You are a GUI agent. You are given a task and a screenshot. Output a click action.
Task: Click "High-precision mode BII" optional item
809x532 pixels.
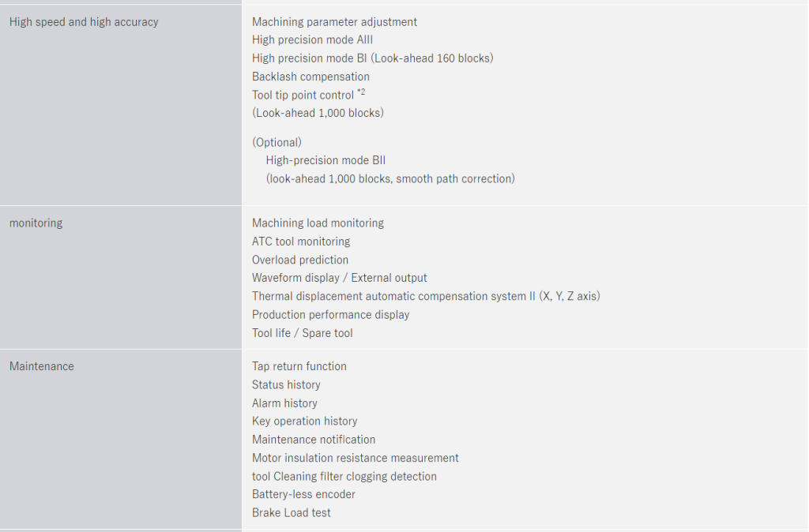tap(325, 160)
